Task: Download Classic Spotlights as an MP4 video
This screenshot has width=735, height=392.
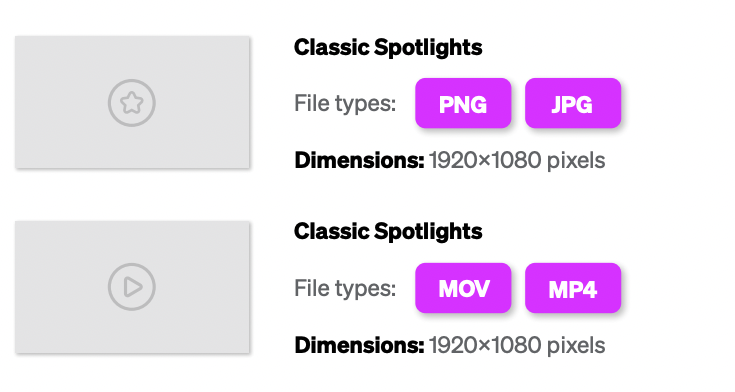Action: (x=573, y=288)
